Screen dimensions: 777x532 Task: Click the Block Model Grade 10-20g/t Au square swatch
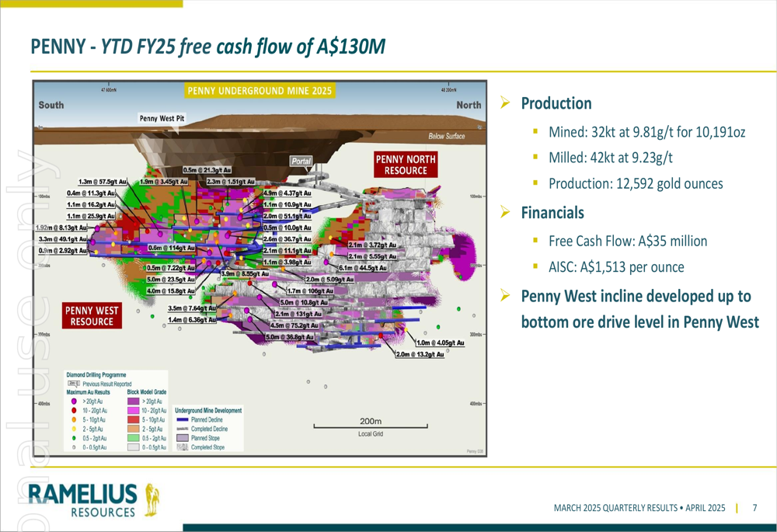(134, 411)
